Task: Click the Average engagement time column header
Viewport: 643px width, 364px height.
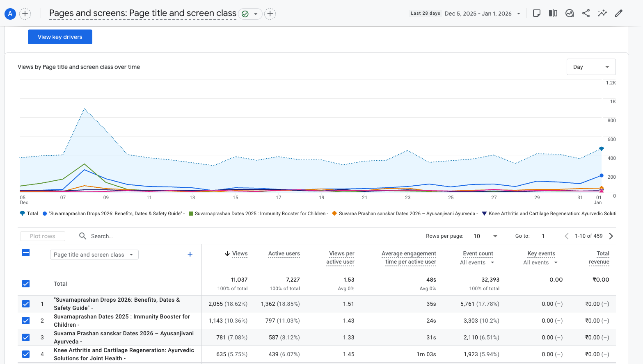Action: coord(409,258)
